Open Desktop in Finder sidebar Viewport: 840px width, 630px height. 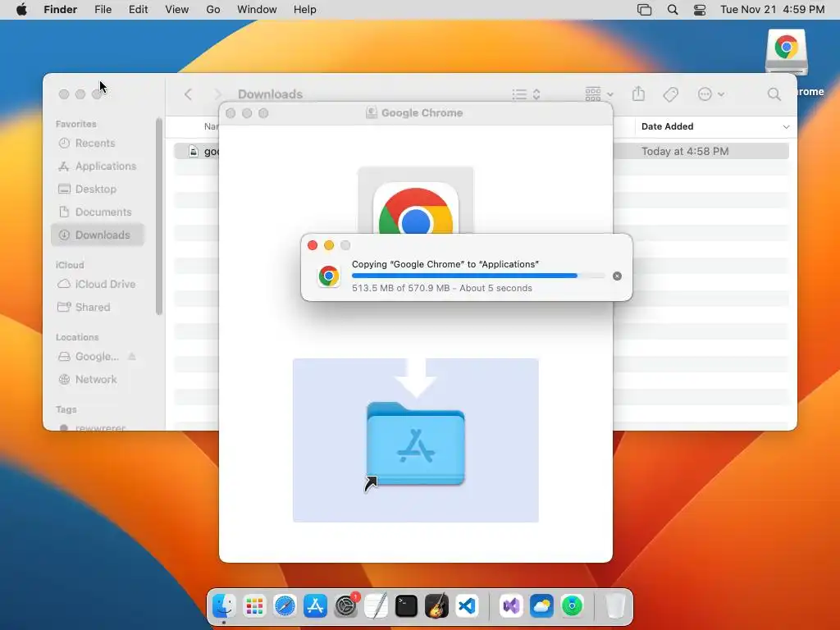[87, 189]
